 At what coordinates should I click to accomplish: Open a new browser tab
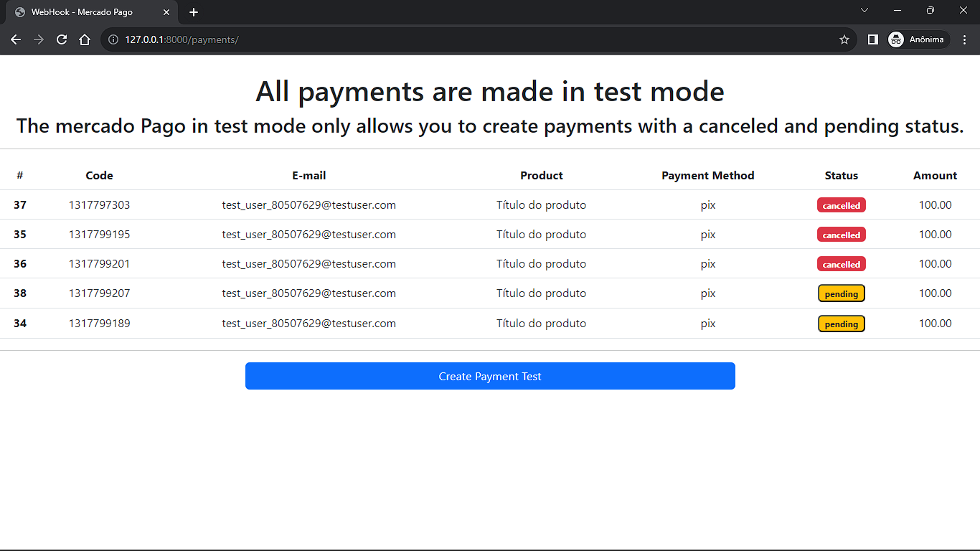tap(194, 12)
